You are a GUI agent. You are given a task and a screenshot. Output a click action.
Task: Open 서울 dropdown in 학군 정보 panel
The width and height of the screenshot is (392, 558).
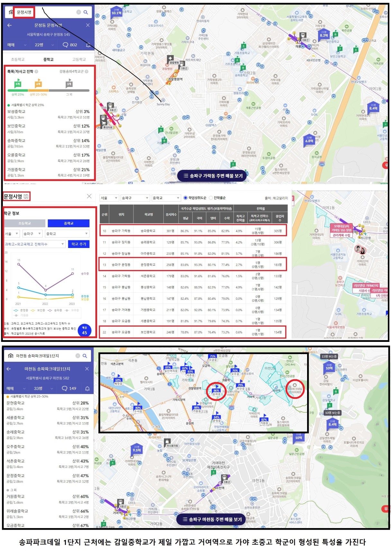point(12,234)
